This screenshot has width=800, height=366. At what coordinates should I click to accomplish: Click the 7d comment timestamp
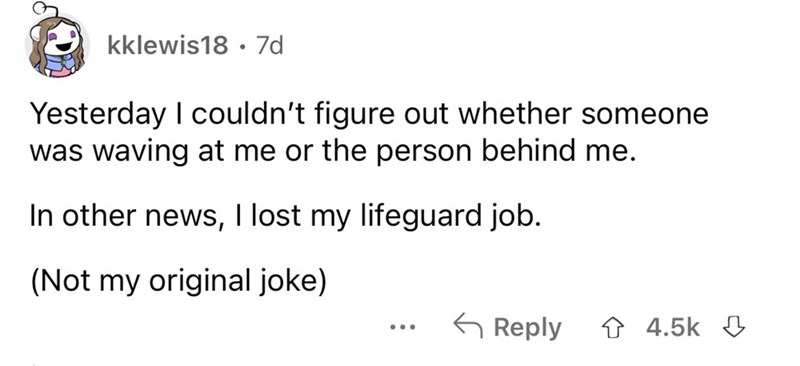(x=268, y=47)
